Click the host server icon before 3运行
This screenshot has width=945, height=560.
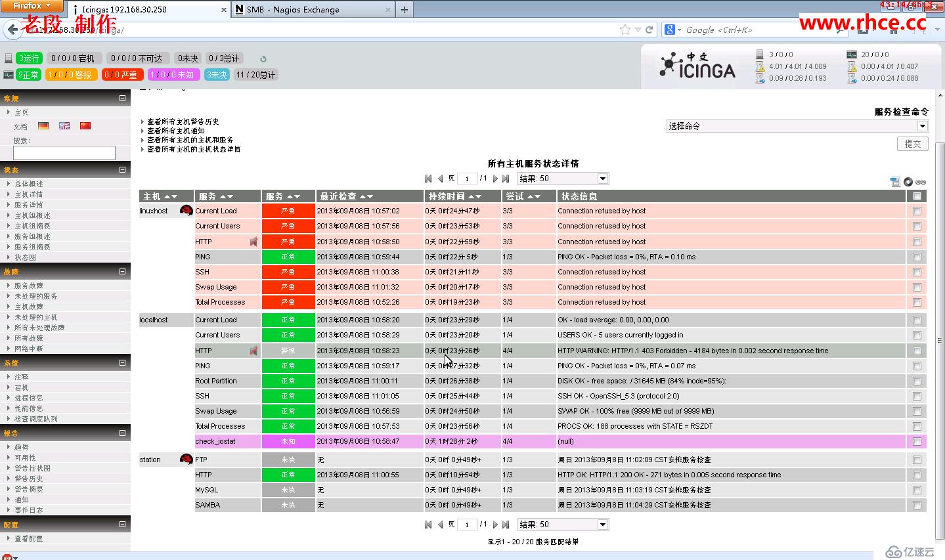pyautogui.click(x=9, y=58)
